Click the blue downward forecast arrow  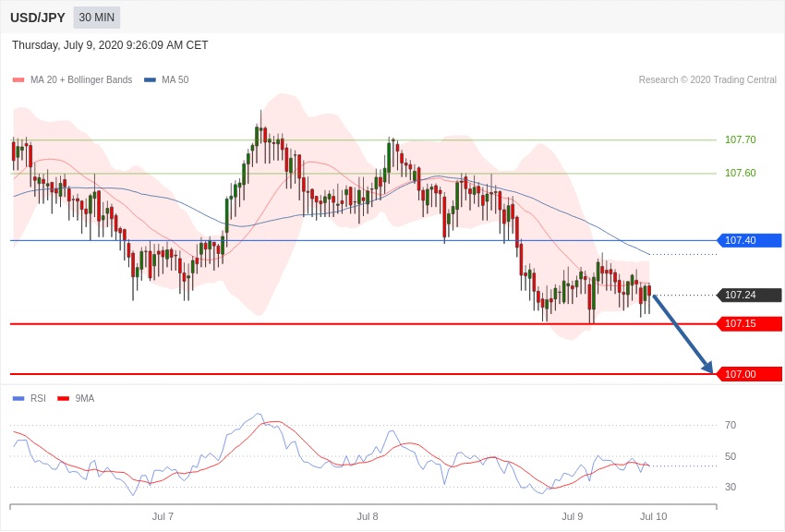(682, 333)
